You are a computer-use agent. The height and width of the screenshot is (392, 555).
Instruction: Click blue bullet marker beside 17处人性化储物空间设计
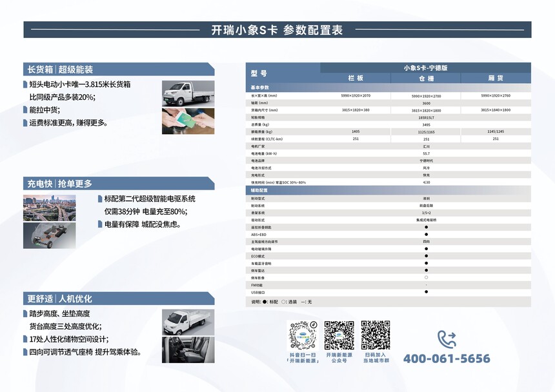(x=25, y=339)
